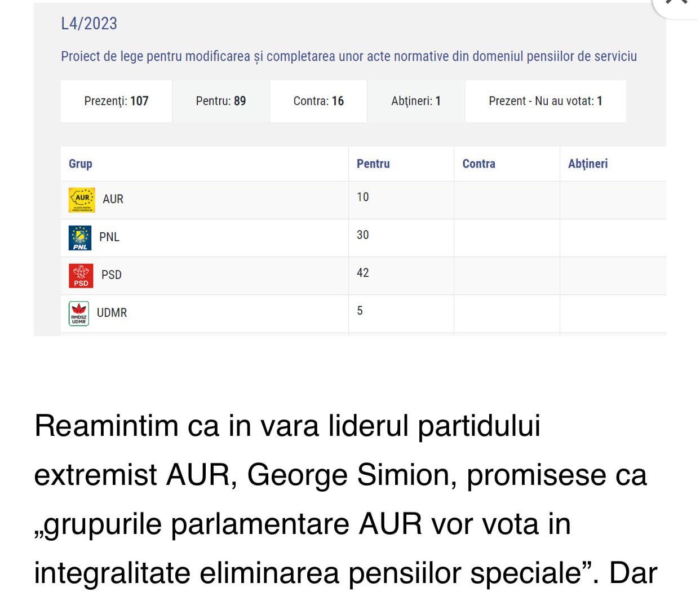Image resolution: width=700 pixels, height=596 pixels.
Task: Select the Prezenți: 107 summary box
Action: coord(116,101)
